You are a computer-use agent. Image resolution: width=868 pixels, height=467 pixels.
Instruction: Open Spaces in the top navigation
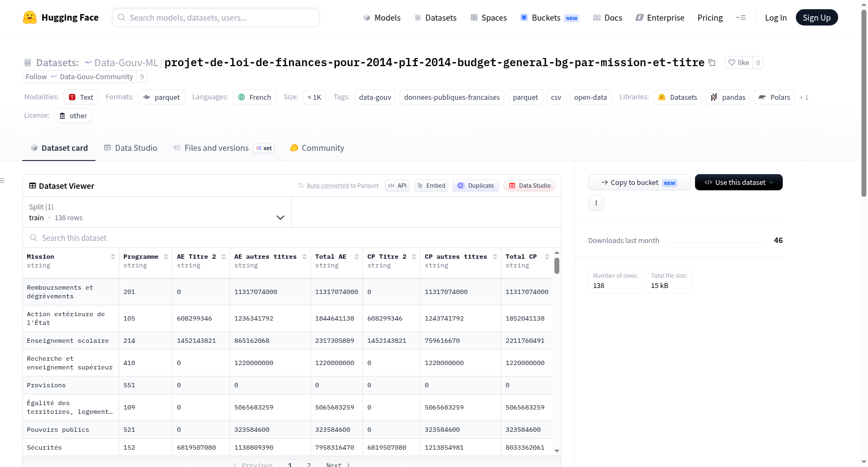[488, 17]
